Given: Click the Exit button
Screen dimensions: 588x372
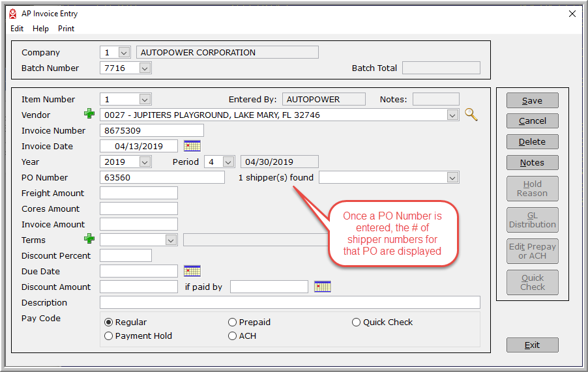Looking at the screenshot, I should pyautogui.click(x=532, y=345).
